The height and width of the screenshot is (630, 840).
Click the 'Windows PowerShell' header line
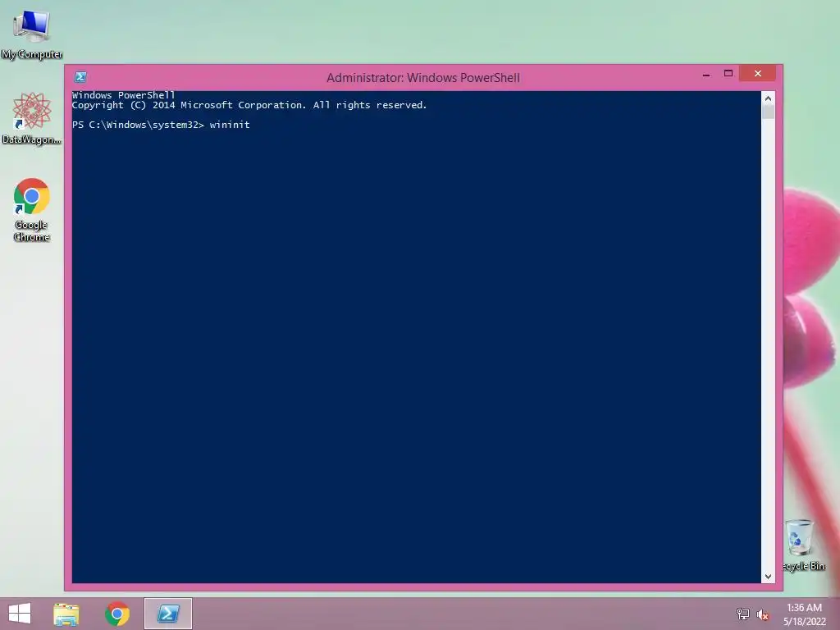(x=124, y=95)
